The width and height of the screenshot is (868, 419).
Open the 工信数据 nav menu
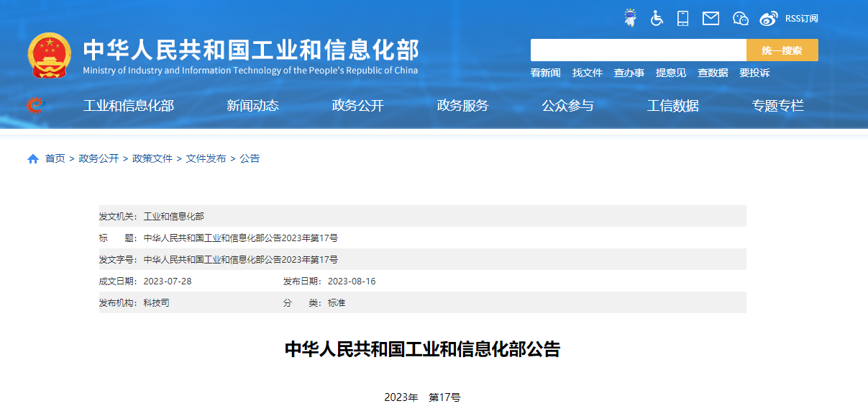[x=673, y=106]
